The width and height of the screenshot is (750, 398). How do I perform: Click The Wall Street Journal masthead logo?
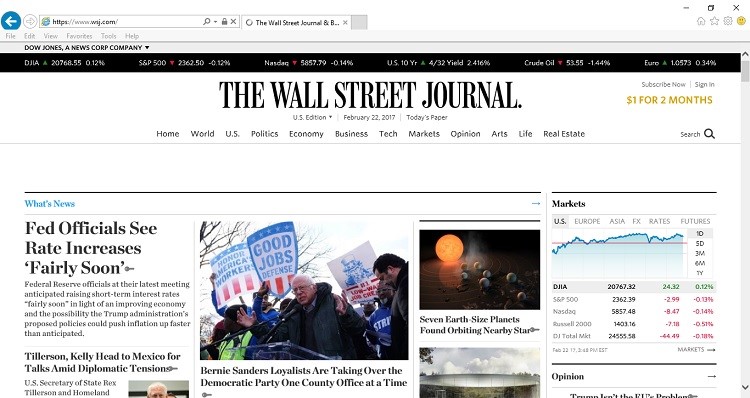[370, 95]
